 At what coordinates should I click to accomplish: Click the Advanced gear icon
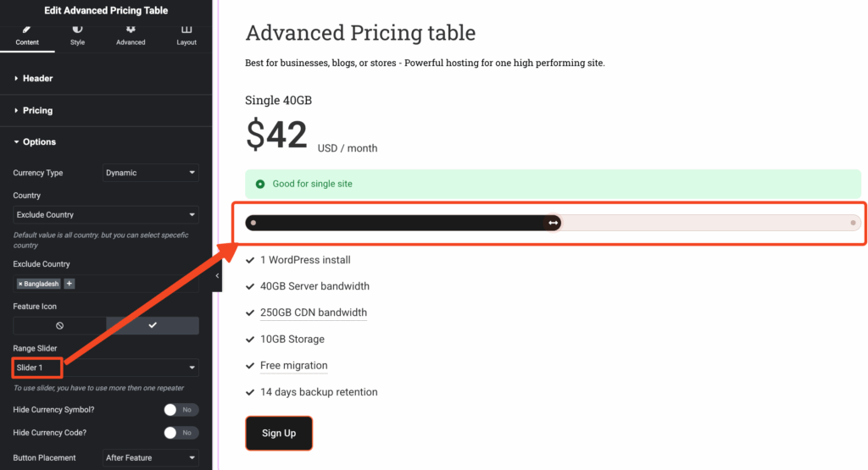point(131,30)
